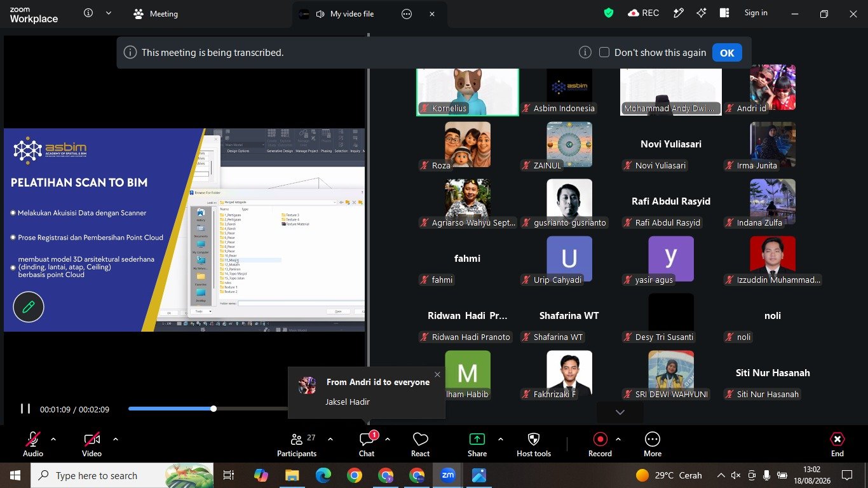
Task: Expand Audio options arrow
Action: (53, 439)
